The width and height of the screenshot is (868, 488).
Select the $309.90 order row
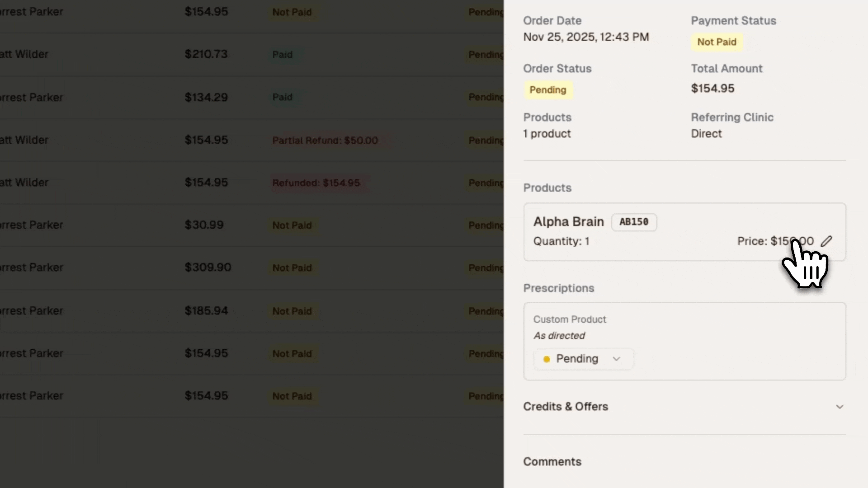(208, 267)
